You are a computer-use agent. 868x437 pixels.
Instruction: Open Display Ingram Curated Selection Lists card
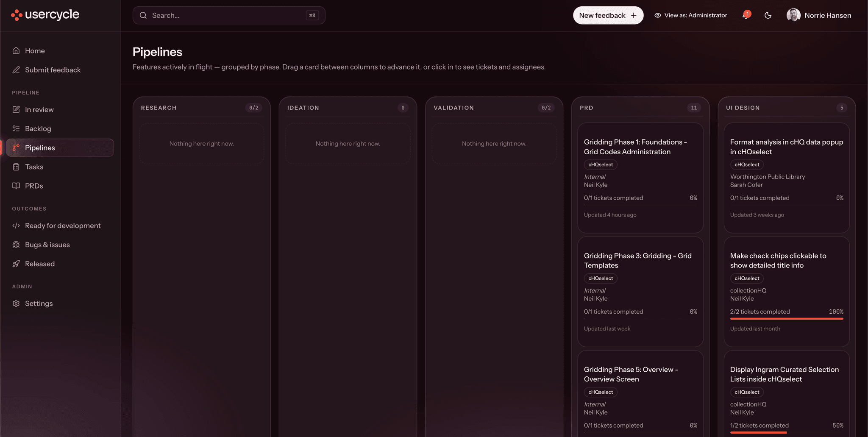click(787, 394)
